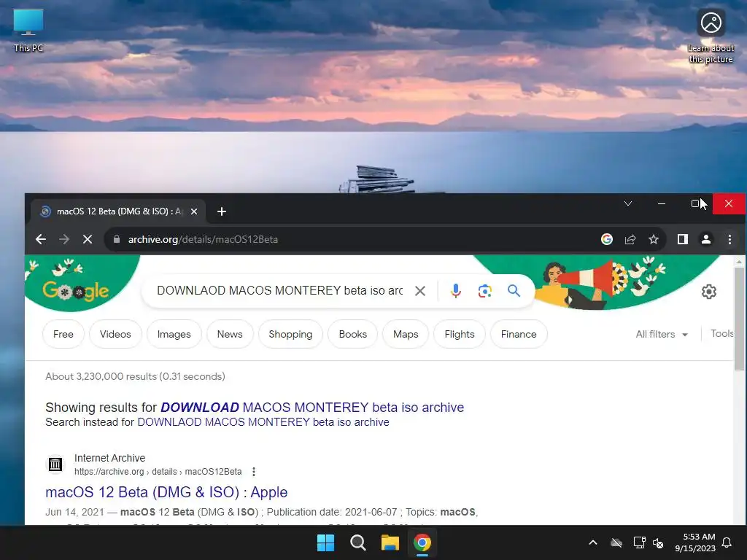Select the Shopping filter chip

pyautogui.click(x=290, y=334)
